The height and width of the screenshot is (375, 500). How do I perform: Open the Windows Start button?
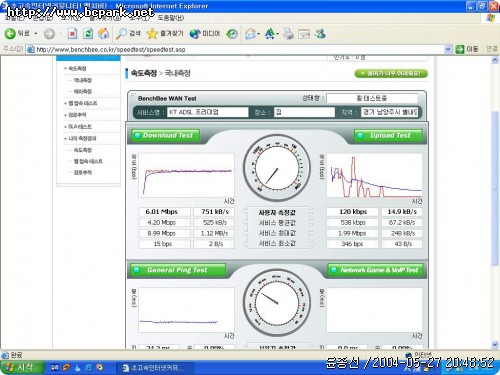click(22, 367)
